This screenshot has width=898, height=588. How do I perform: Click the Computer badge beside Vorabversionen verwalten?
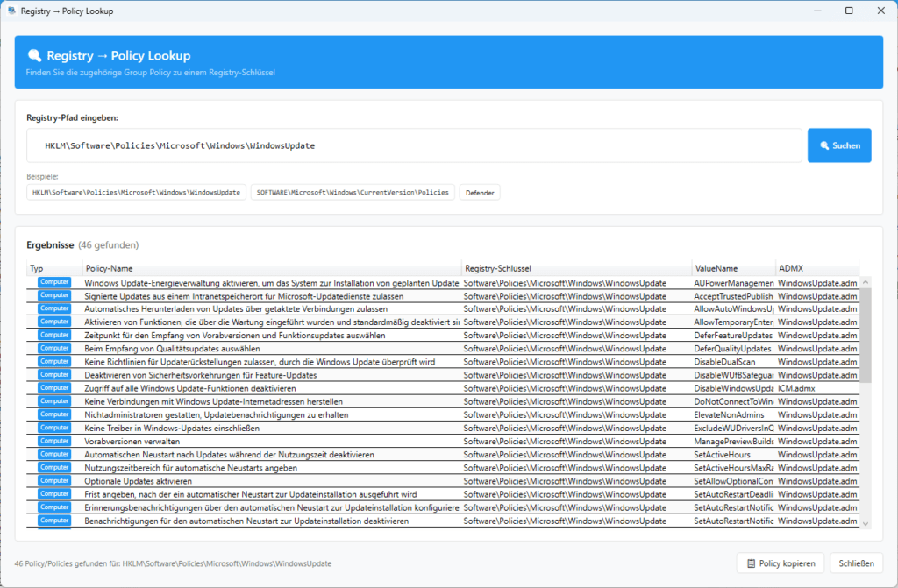pyautogui.click(x=53, y=441)
